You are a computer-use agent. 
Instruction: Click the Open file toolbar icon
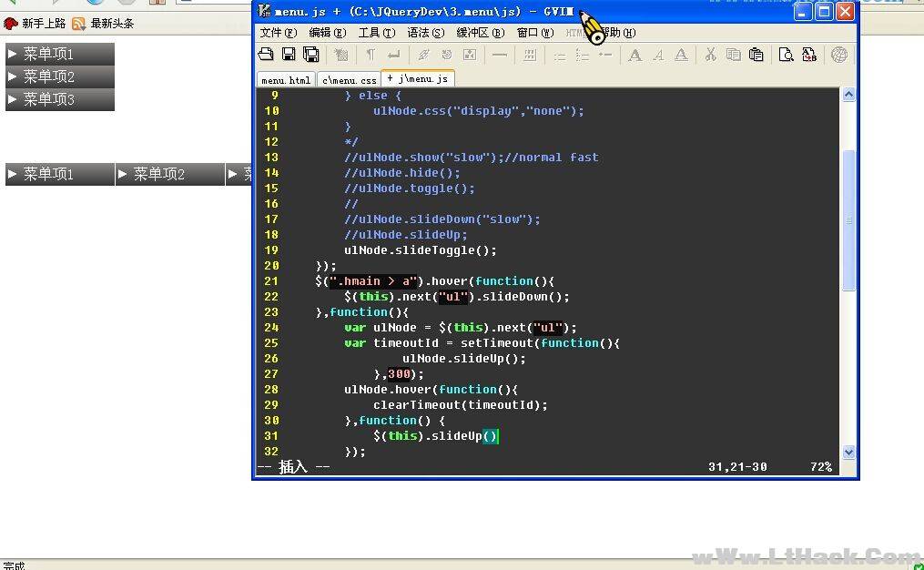tap(266, 56)
